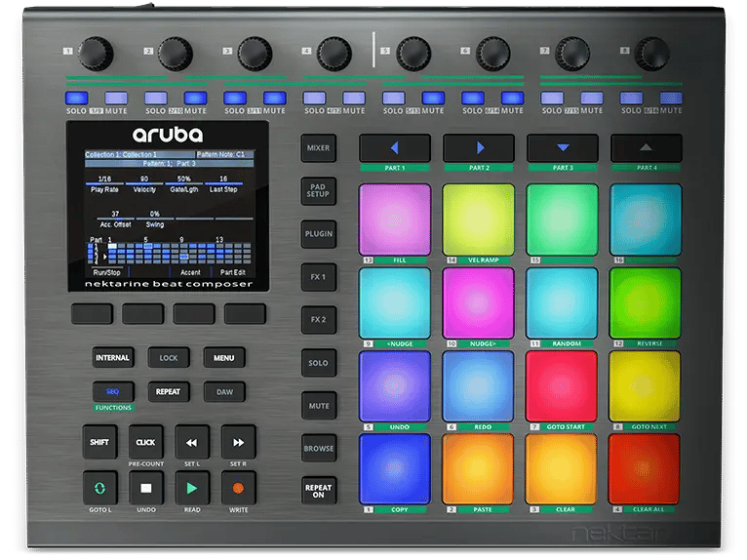Toggle the mute button for channel 5/13
Screen dimensions: 747x560
click(x=433, y=99)
